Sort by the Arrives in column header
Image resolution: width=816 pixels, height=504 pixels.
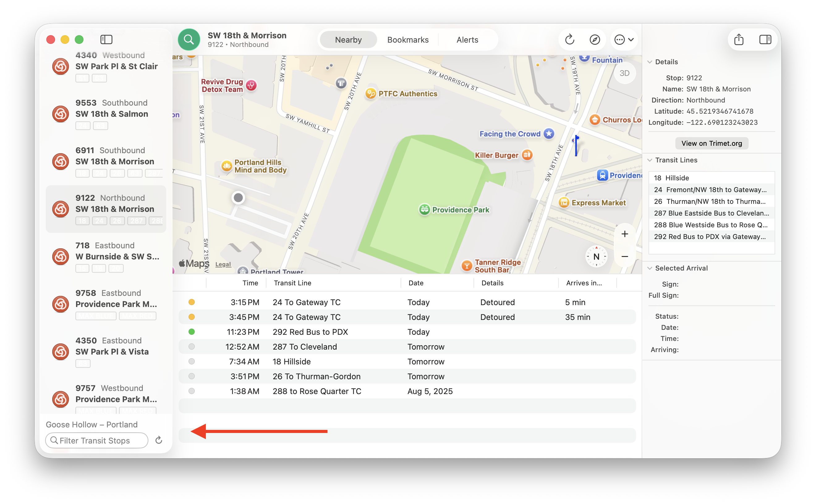pyautogui.click(x=587, y=283)
